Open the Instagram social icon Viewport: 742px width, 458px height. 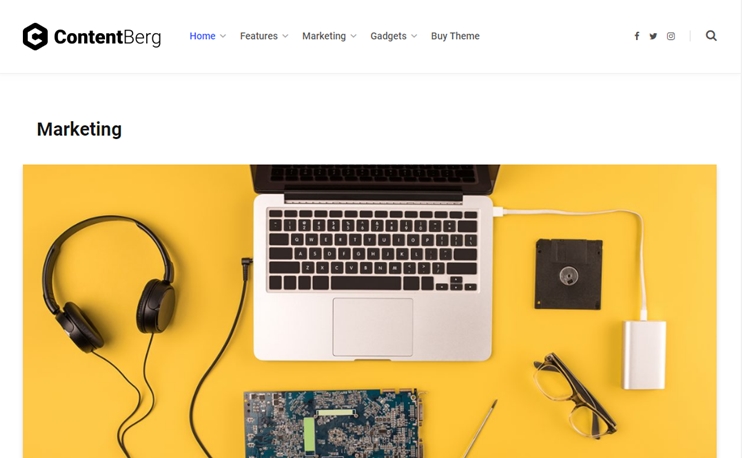671,36
